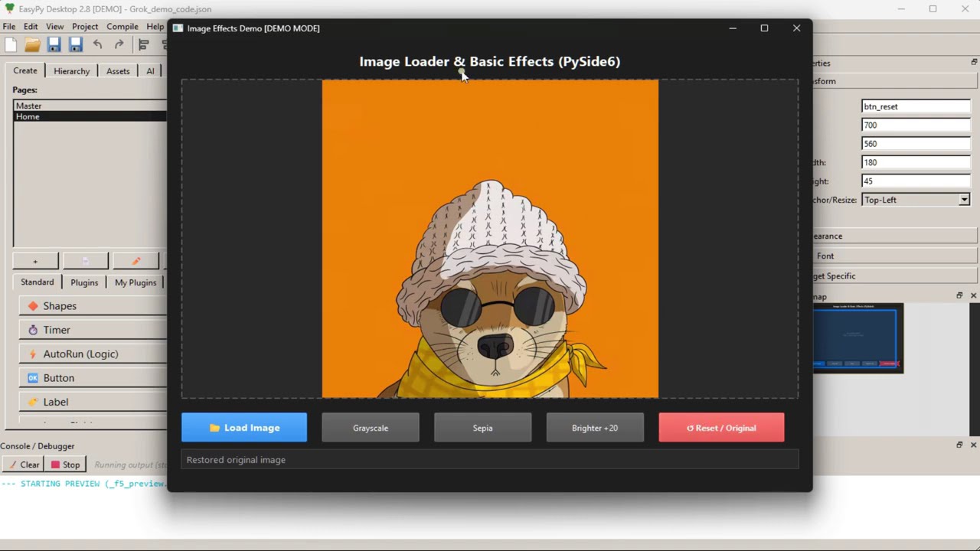Viewport: 980px width, 551px height.
Task: Click the Load Image button
Action: coord(244,428)
